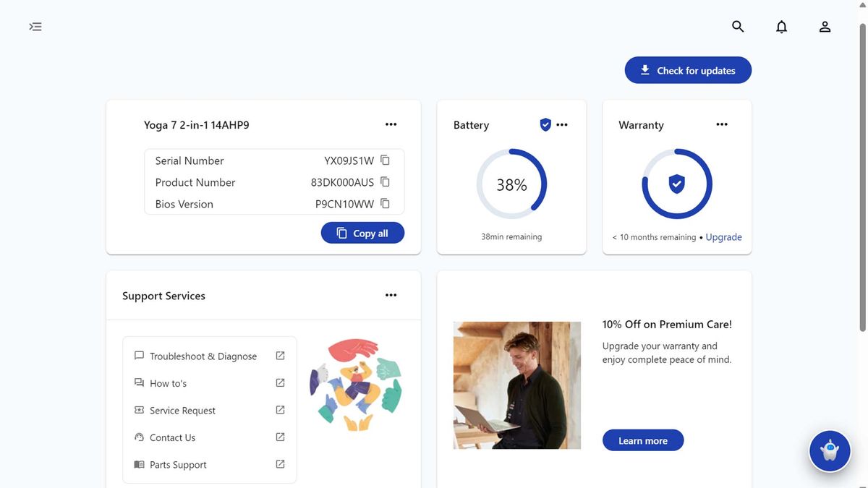Click the warranty Upgrade link
This screenshot has height=488, width=868.
[724, 237]
